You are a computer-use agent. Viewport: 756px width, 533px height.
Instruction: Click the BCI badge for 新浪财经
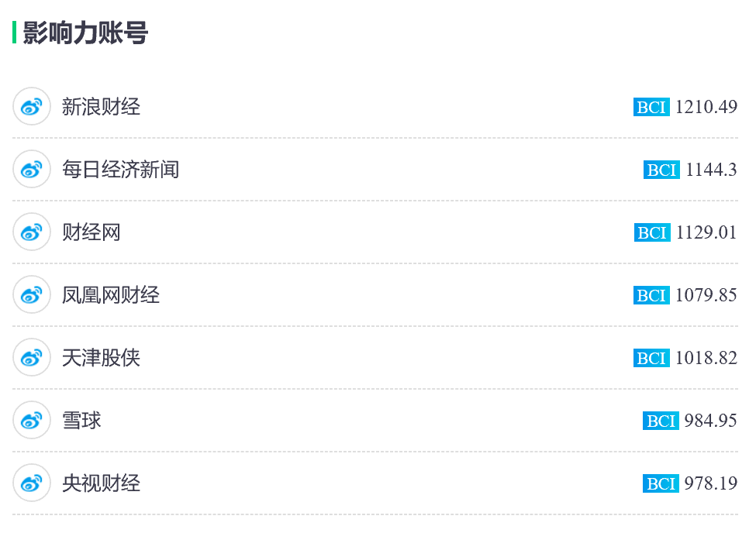(x=651, y=107)
